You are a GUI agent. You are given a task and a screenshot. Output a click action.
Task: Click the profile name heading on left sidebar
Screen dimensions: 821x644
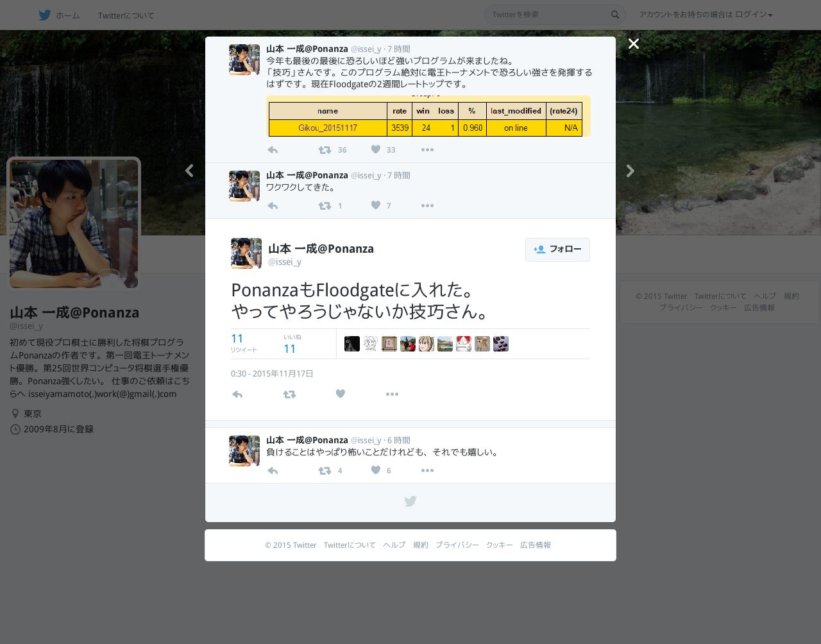click(x=74, y=313)
